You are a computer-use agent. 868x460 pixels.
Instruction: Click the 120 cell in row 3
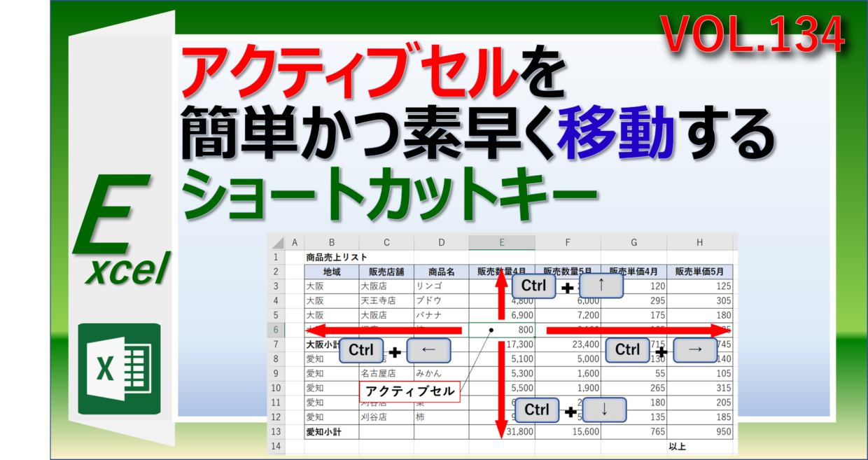click(x=633, y=286)
